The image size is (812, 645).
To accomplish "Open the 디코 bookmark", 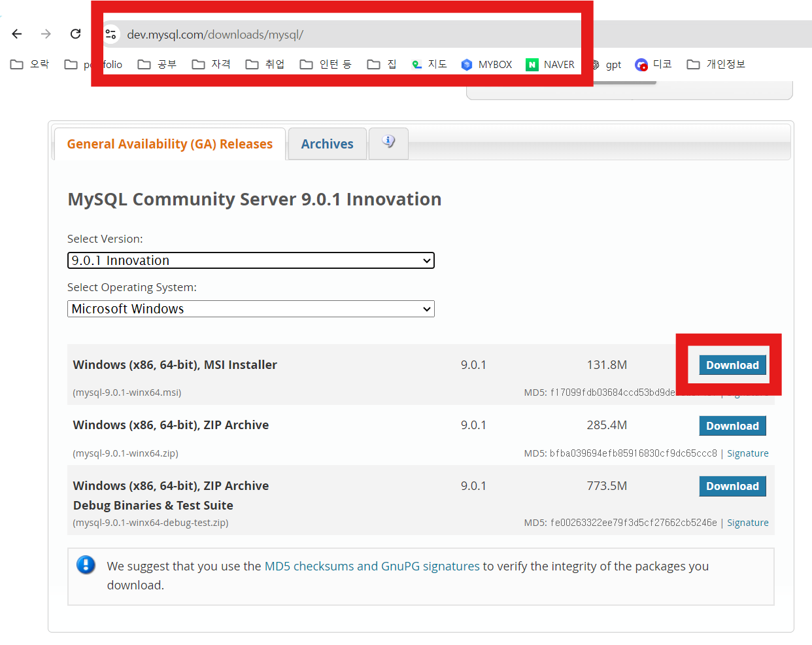I will 654,64.
